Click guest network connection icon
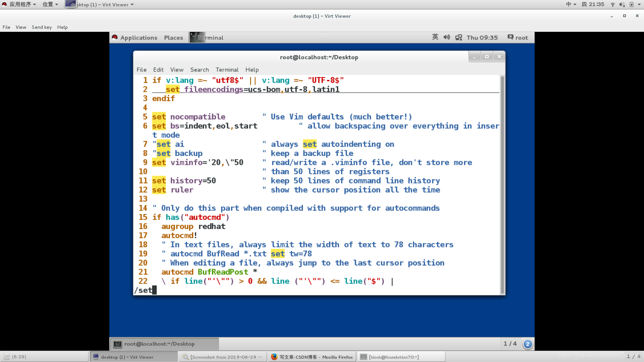This screenshot has height=362, width=644. (x=459, y=38)
